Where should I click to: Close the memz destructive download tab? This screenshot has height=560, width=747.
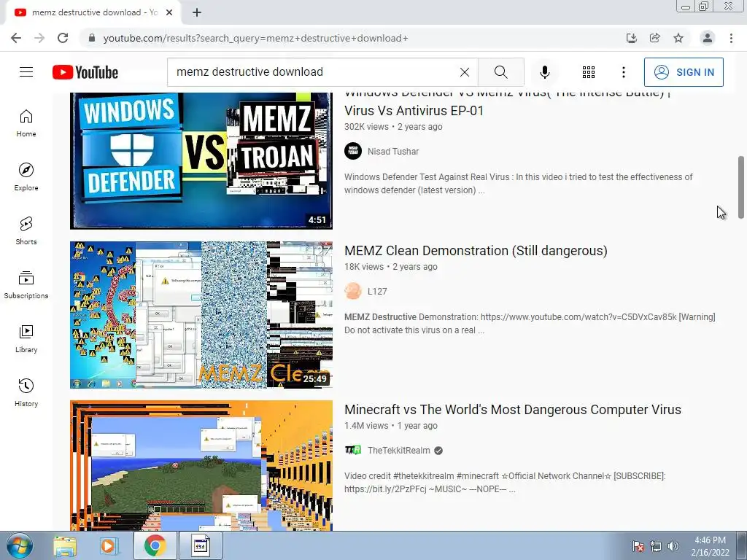(169, 12)
